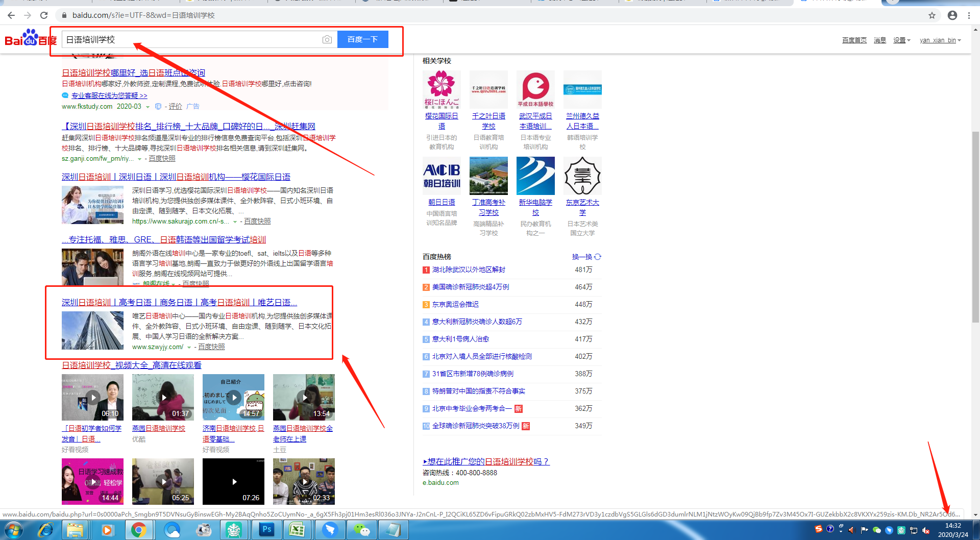This screenshot has width=980, height=540.
Task: Expand arrow next to sakurajp.com.cn URL
Action: click(235, 222)
